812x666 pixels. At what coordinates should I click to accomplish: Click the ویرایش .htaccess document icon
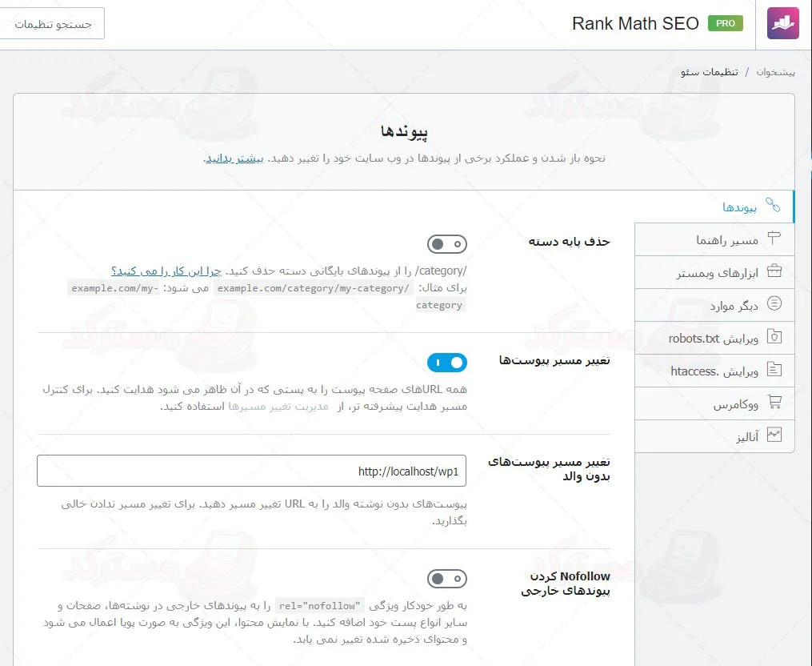tap(774, 370)
